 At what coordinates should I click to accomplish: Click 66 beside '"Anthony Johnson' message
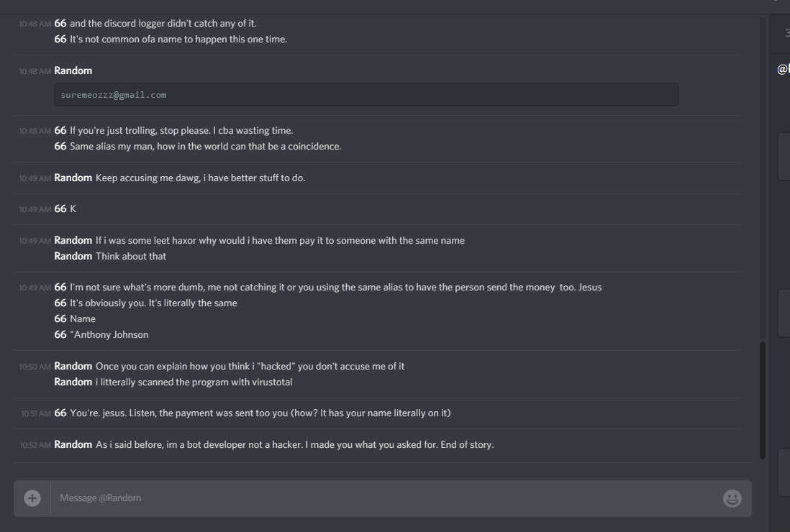[x=60, y=335]
